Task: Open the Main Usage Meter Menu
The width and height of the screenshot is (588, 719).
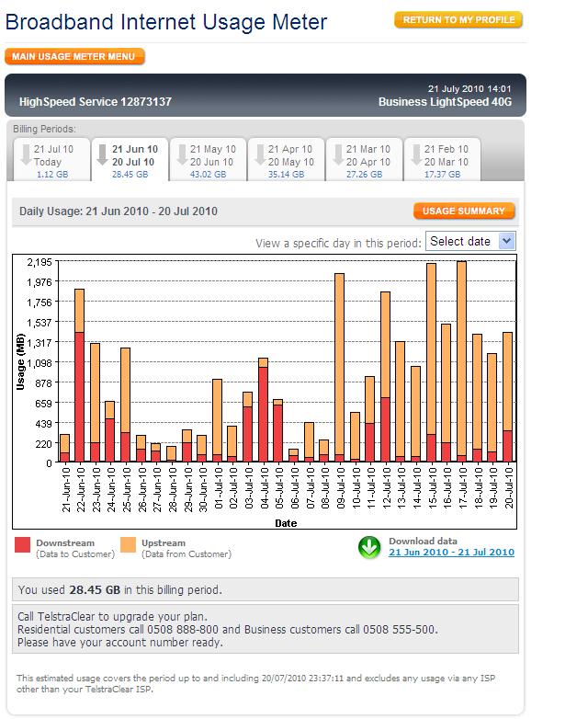Action: pos(74,57)
